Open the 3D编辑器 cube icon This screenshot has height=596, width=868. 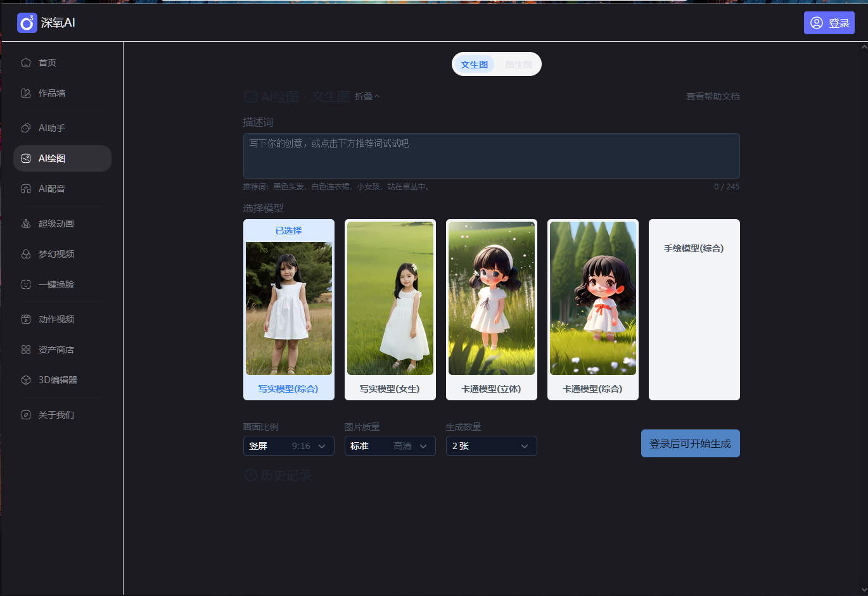click(x=26, y=380)
